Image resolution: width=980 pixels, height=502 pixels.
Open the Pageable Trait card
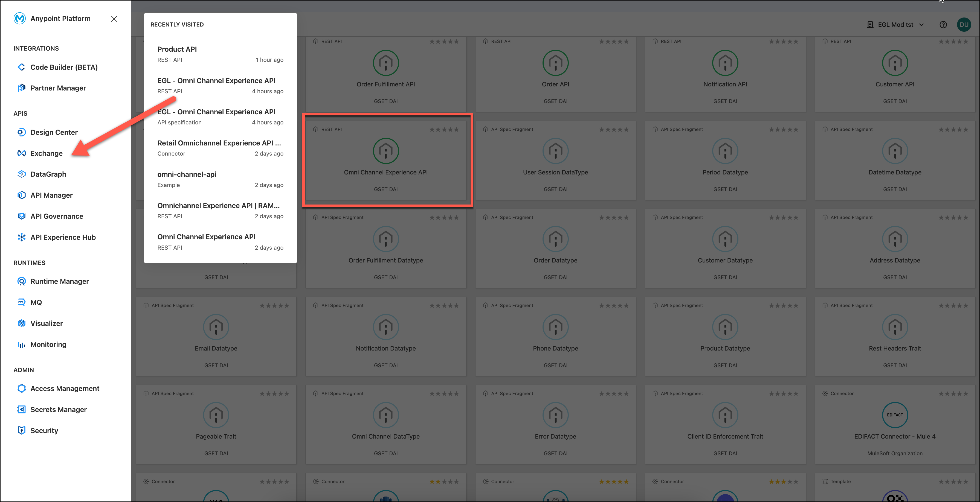[216, 425]
